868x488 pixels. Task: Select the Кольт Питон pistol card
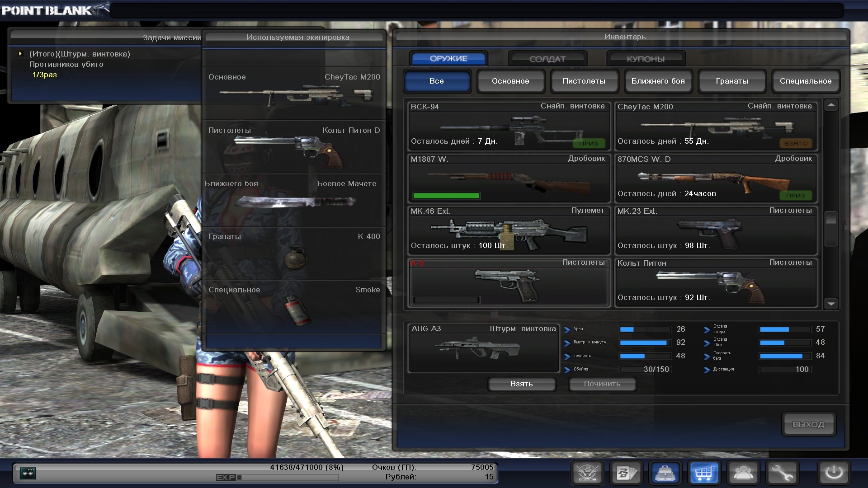(716, 282)
